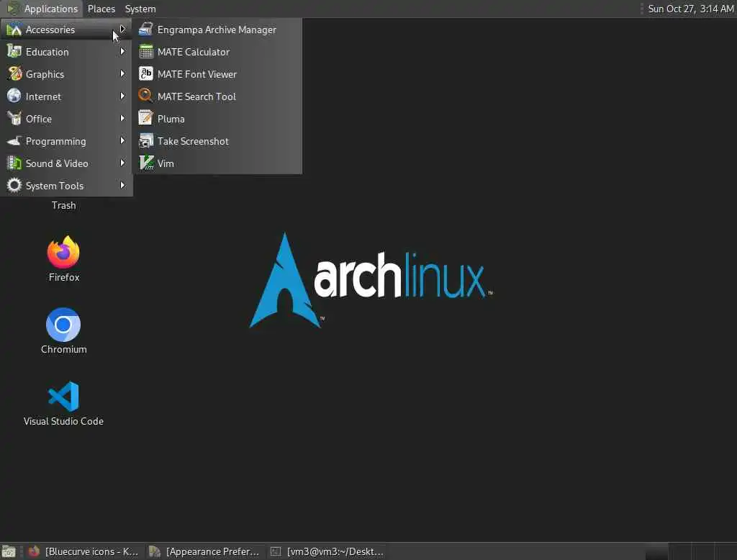Open the clock showing Sun Oct 27

[x=690, y=9]
